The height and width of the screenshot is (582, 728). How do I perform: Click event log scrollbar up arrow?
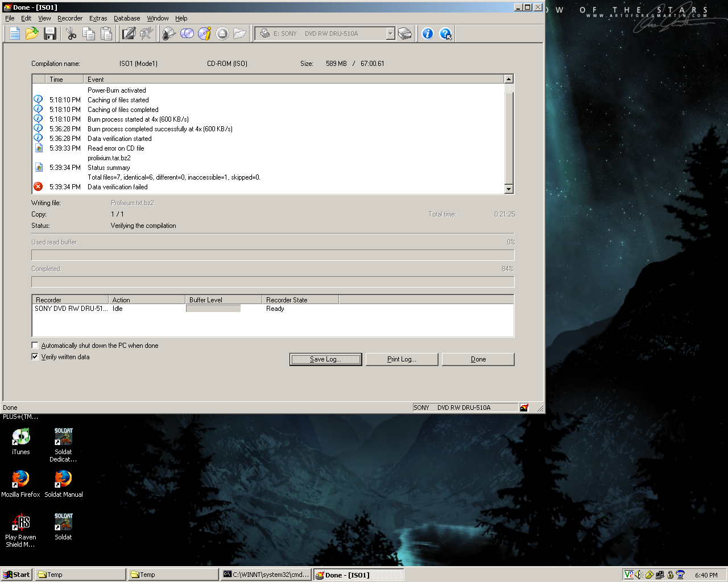tap(509, 79)
